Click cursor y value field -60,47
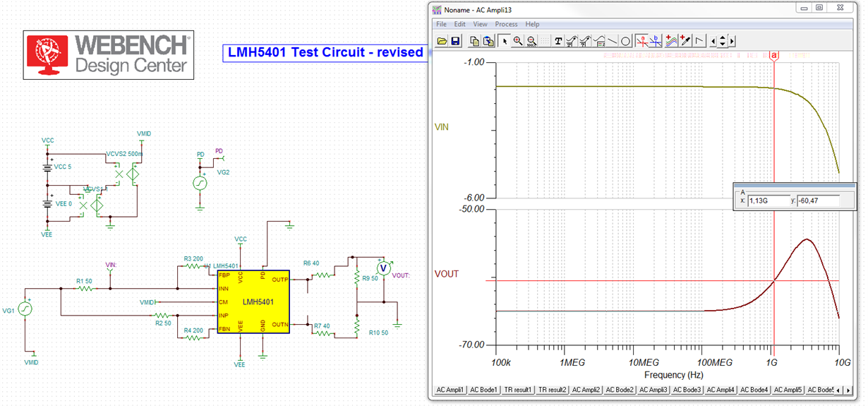Viewport: 868px width, 406px height. click(x=817, y=201)
